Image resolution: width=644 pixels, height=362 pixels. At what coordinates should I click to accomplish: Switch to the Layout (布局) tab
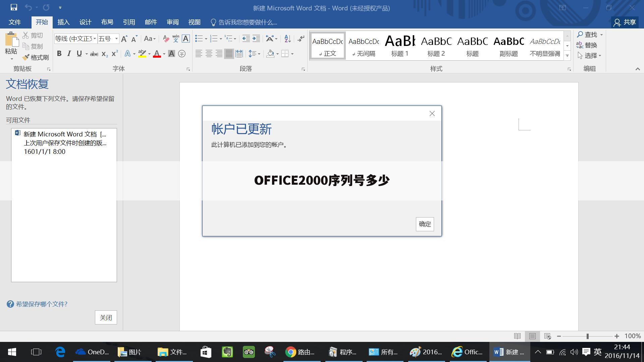click(107, 22)
